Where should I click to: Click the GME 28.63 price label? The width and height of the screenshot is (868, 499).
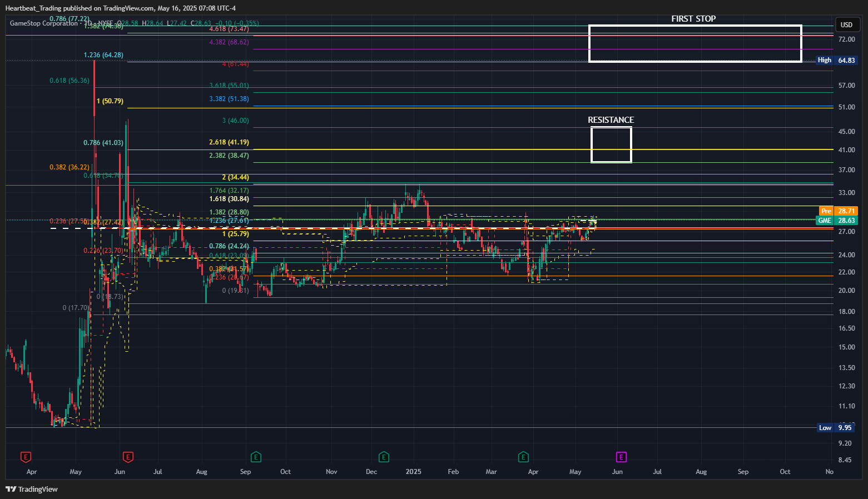837,221
